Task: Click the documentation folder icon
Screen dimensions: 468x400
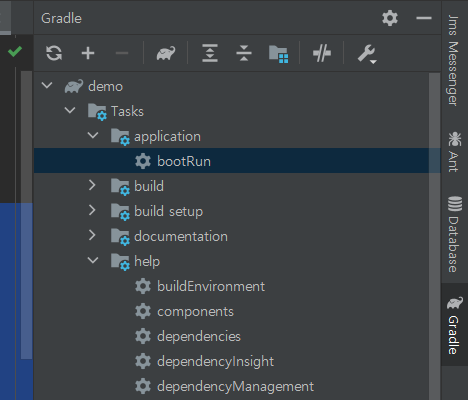Action: click(120, 237)
